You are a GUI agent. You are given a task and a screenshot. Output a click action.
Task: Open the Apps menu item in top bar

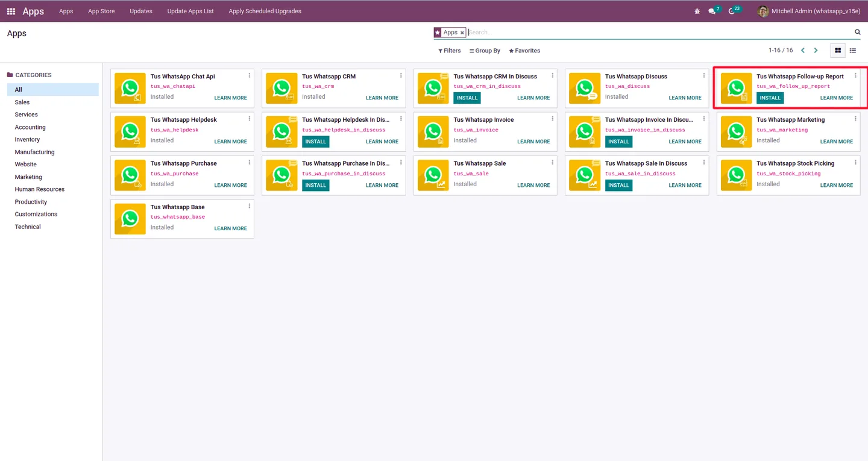tap(66, 11)
